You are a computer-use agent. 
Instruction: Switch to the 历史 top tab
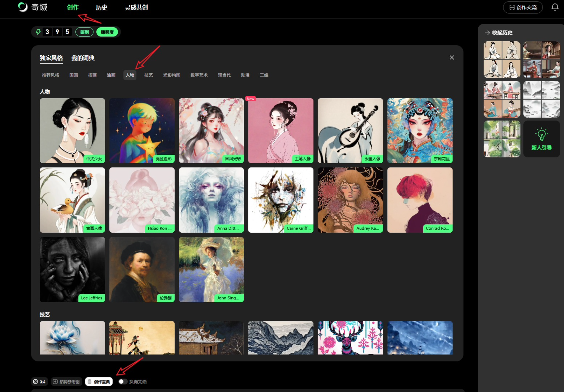point(102,7)
